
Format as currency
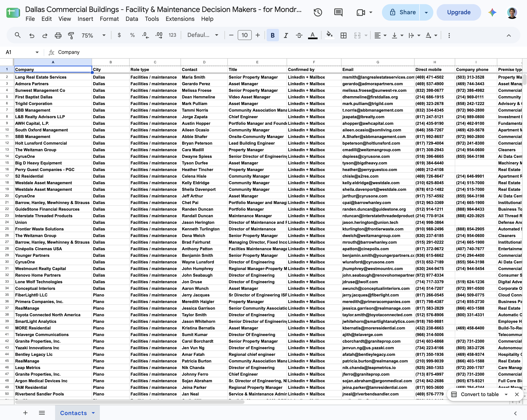tap(119, 35)
